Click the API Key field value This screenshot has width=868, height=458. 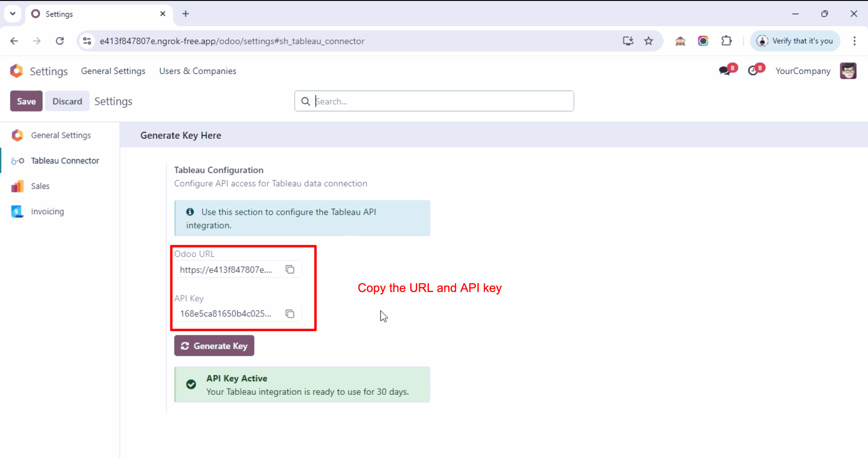click(x=226, y=313)
